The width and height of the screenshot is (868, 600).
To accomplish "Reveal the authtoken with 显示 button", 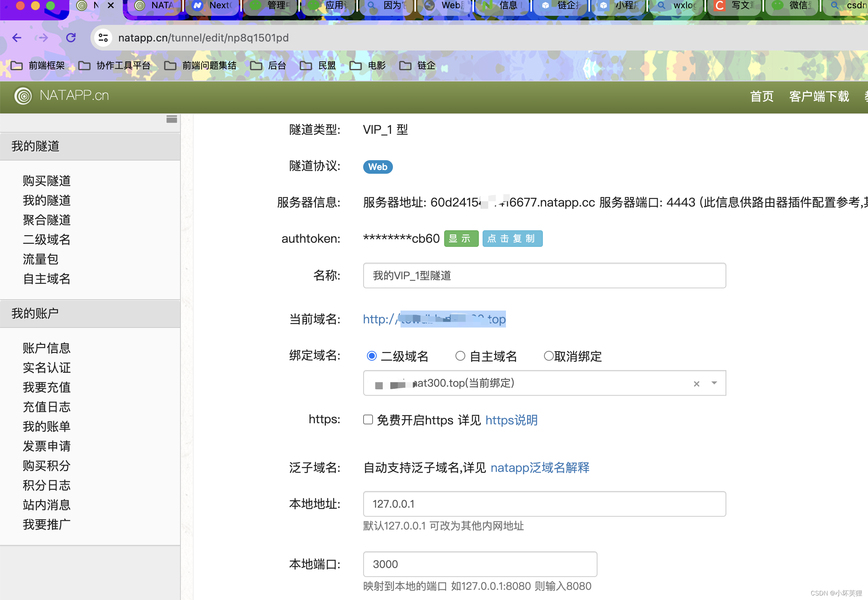I will click(461, 239).
